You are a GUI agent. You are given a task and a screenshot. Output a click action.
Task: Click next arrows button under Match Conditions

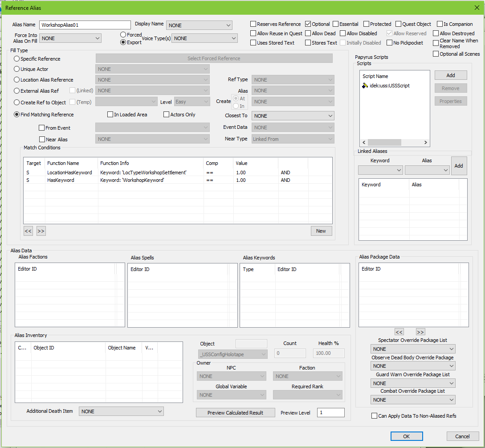pyautogui.click(x=41, y=231)
